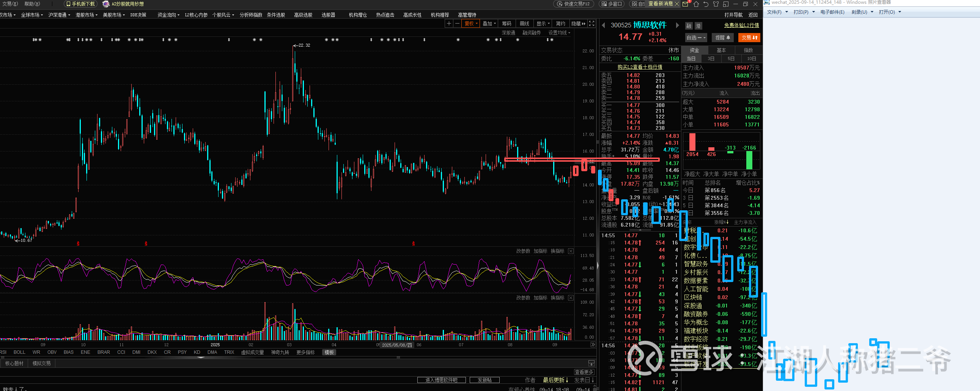Select the BOLL indicator tab
This screenshot has height=391, width=980.
point(19,352)
